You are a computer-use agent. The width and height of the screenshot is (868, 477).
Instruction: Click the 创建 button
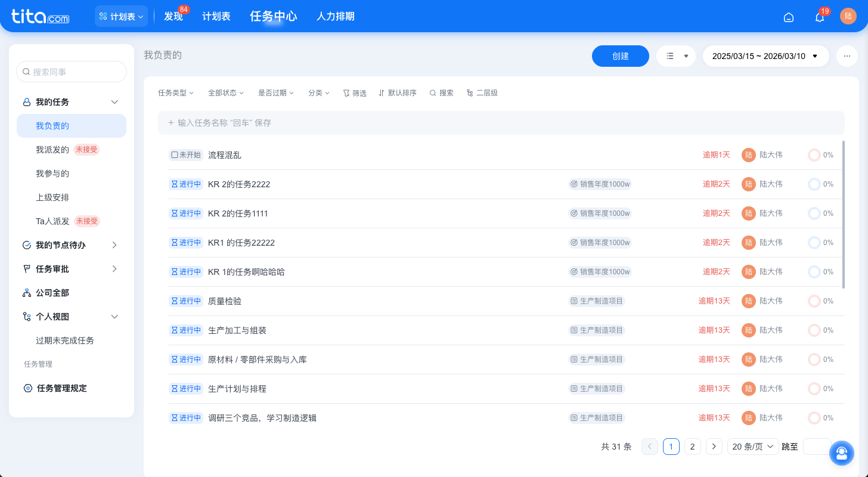pyautogui.click(x=620, y=55)
